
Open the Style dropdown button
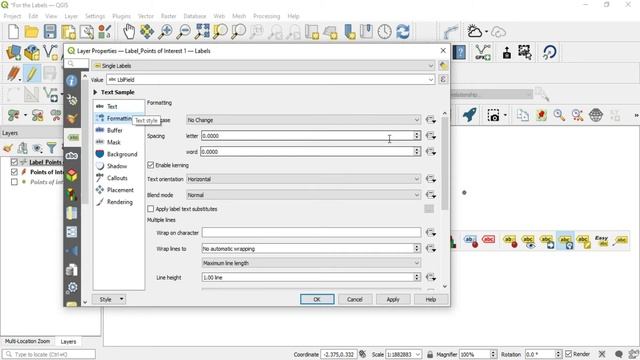click(x=109, y=299)
